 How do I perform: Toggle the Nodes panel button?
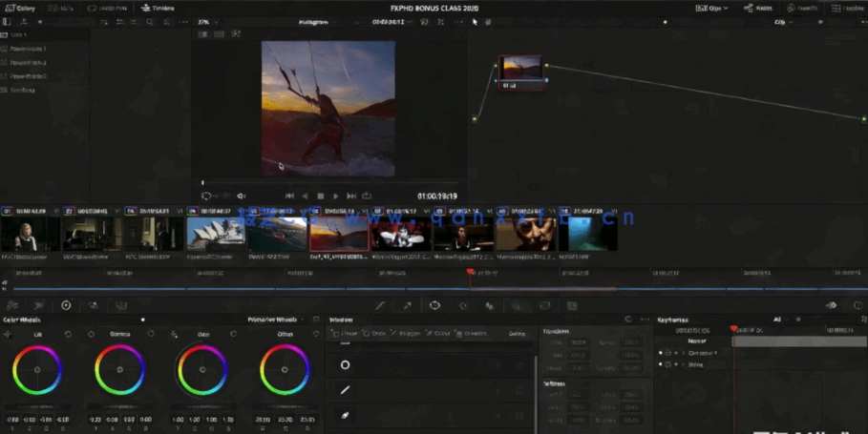758,8
